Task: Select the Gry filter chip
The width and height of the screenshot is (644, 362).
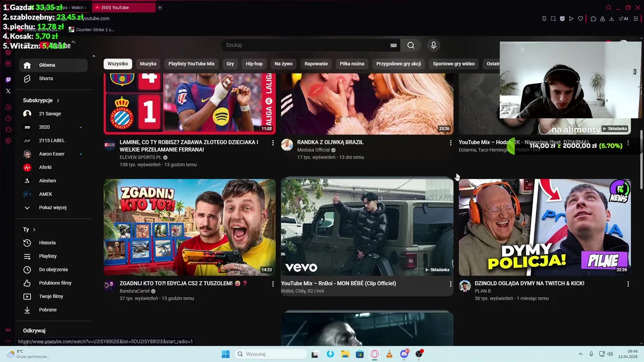Action: pyautogui.click(x=230, y=64)
